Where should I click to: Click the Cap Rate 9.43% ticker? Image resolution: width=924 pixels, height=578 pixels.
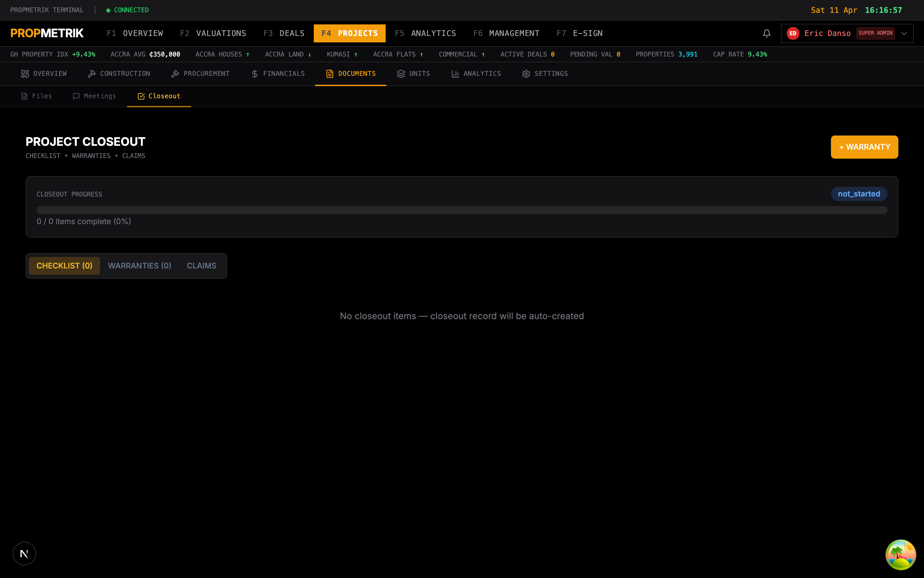pyautogui.click(x=740, y=54)
